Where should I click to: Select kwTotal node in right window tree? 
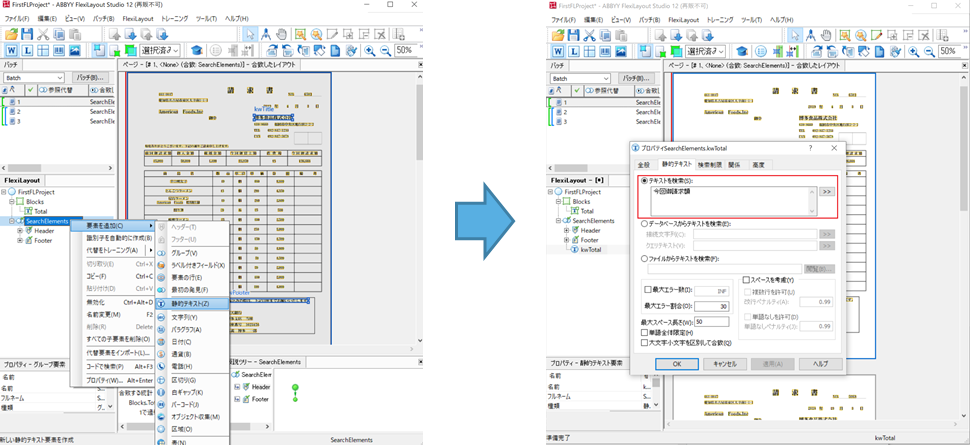[593, 249]
